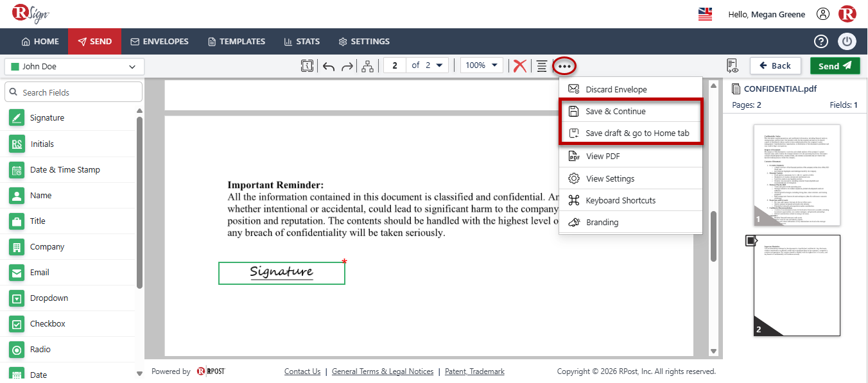This screenshot has height=383, width=868.
Task: Click the red X delete icon
Action: click(520, 65)
